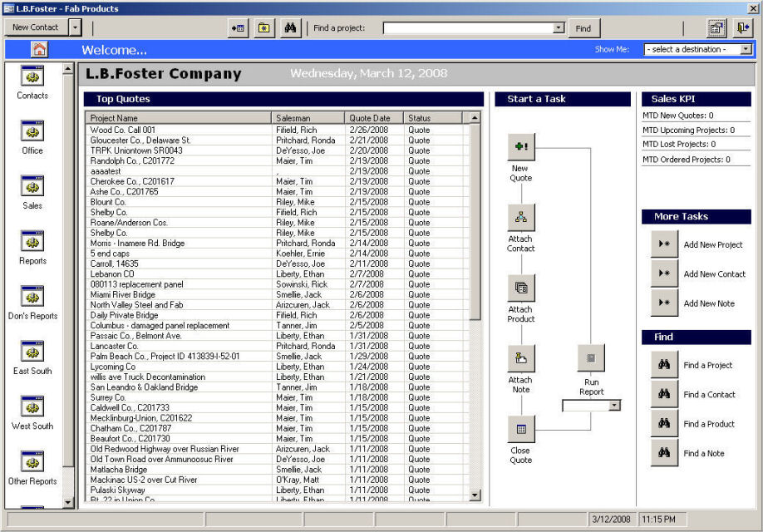The width and height of the screenshot is (763, 532).
Task: Click the Attach Contact task icon
Action: coord(521,218)
